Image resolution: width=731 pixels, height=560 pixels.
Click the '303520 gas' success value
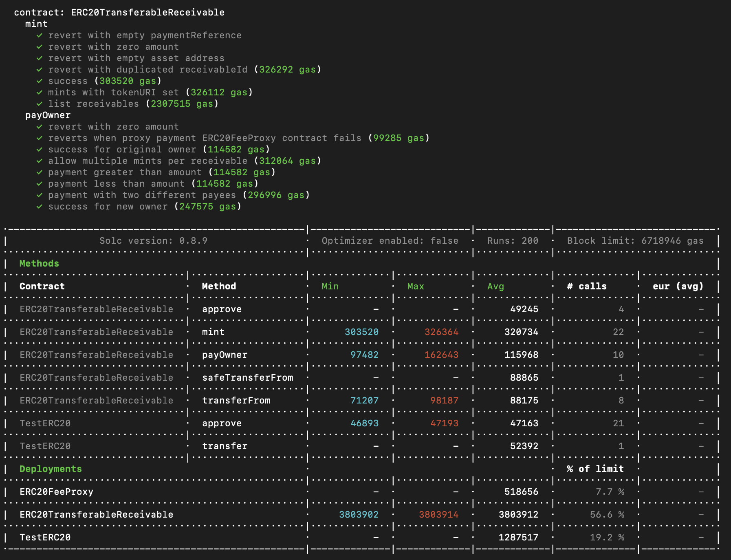coord(128,81)
